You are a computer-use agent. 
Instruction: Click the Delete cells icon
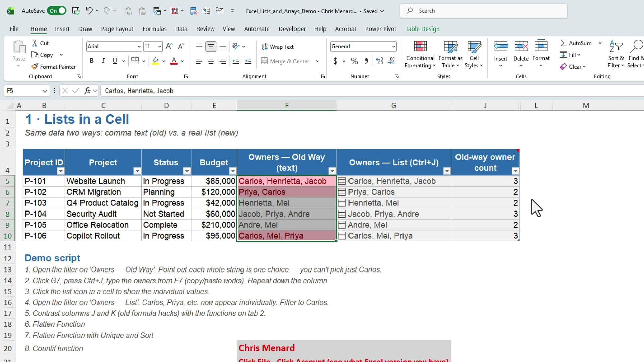click(x=521, y=46)
